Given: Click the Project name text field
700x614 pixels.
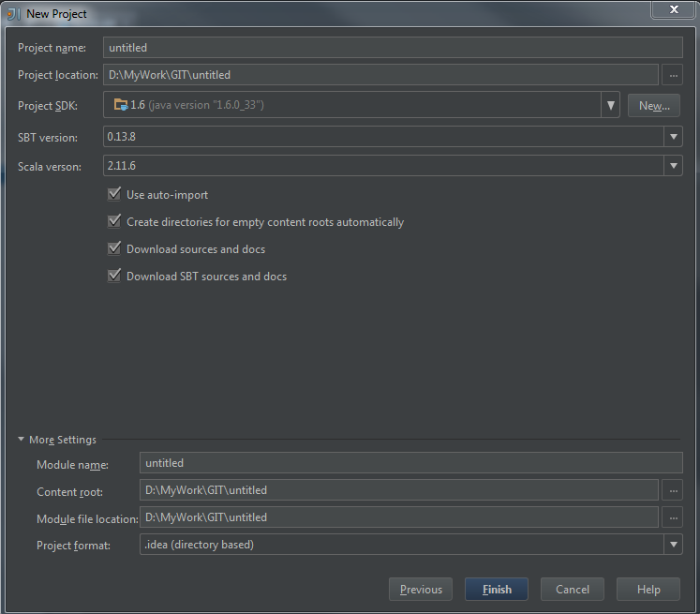Looking at the screenshot, I should tap(392, 47).
